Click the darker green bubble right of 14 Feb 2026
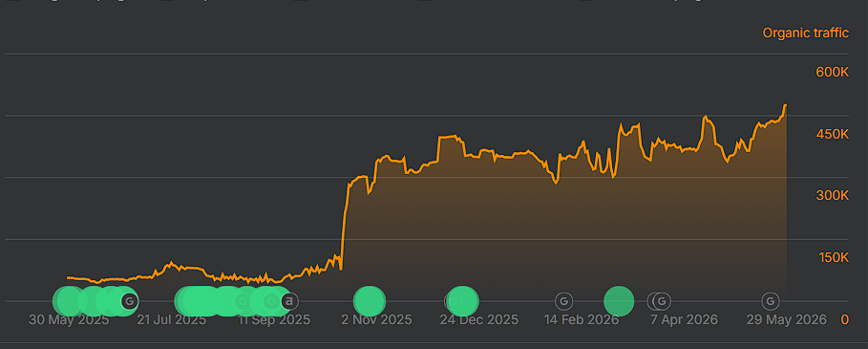The width and height of the screenshot is (868, 349). point(619,301)
